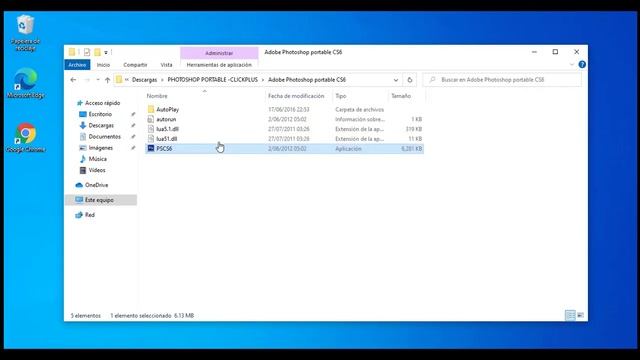640x360 pixels.
Task: Go forward with the right arrow
Action: (87, 80)
